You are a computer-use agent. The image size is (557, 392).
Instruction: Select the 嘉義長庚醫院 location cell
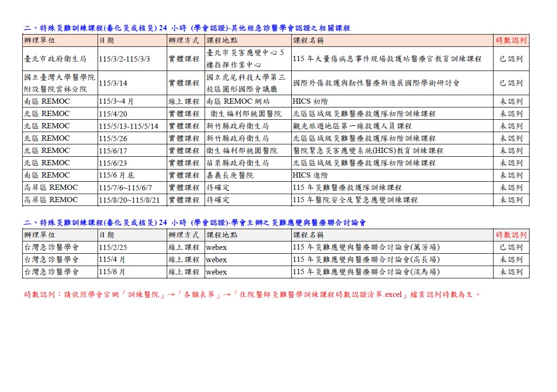pyautogui.click(x=230, y=175)
